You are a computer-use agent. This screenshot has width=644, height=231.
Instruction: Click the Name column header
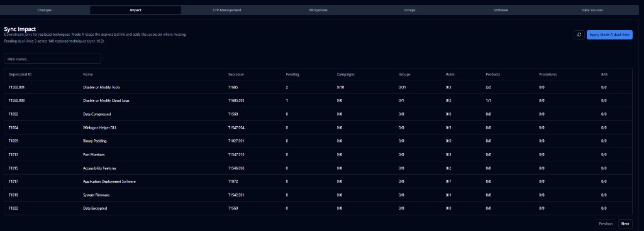88,75
